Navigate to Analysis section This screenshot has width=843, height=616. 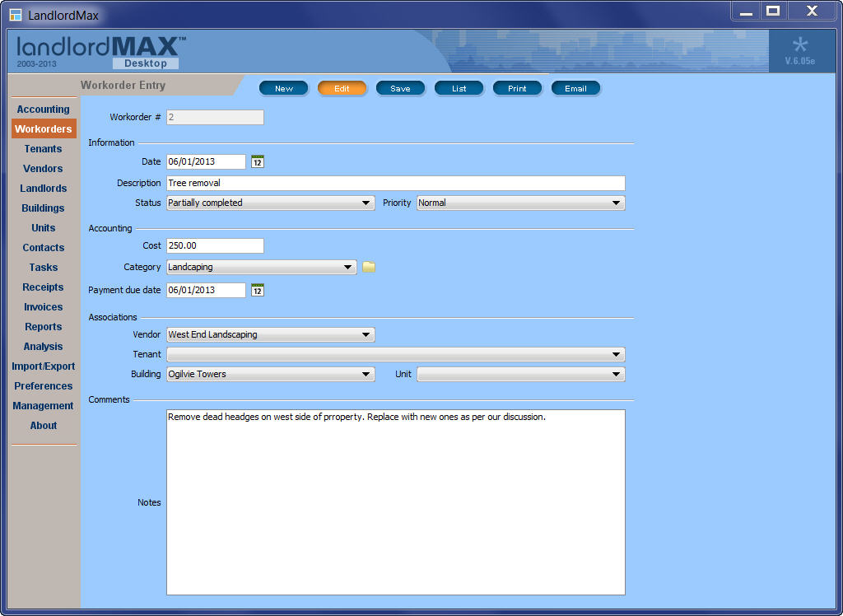(x=43, y=347)
